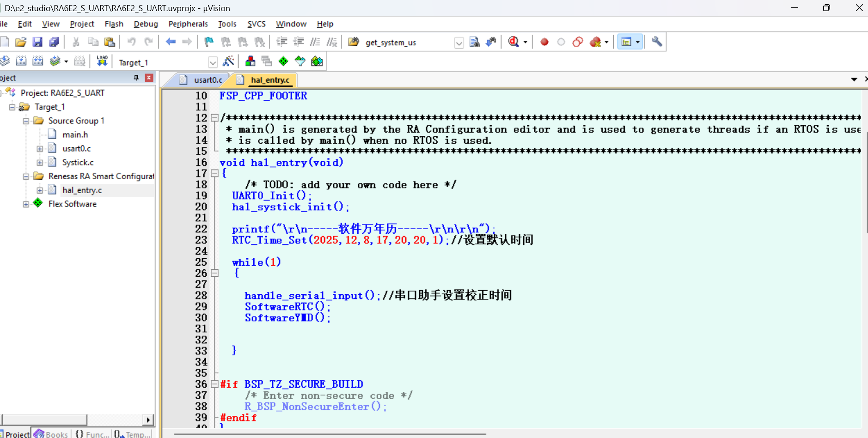The width and height of the screenshot is (868, 438).
Task: Click the project panel horizontal scrollbar right arrow
Action: coord(148,420)
